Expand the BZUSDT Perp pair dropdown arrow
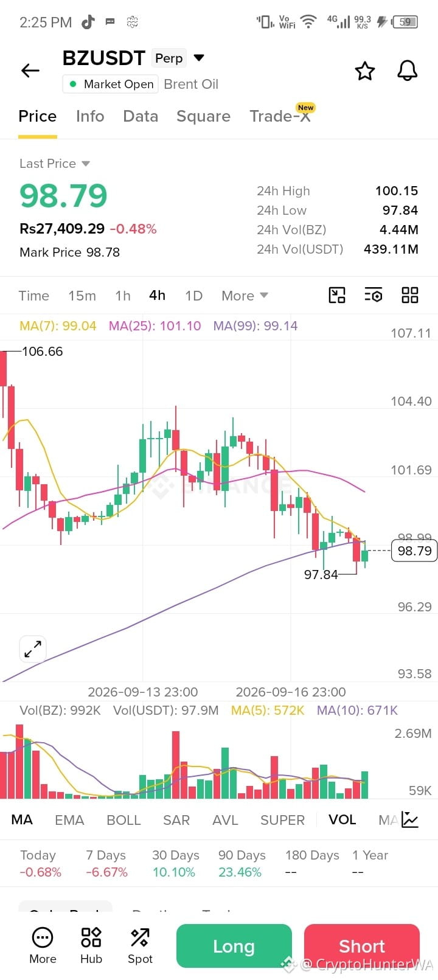This screenshot has height=980, width=438. click(x=198, y=58)
